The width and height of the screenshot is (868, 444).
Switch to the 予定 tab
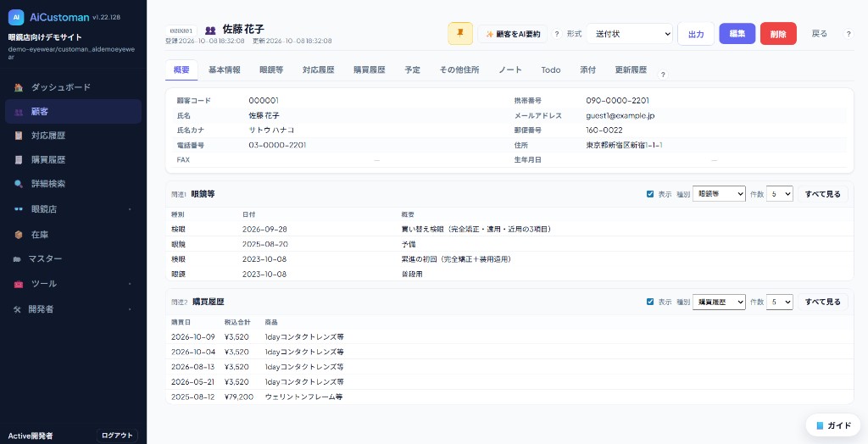click(x=413, y=69)
